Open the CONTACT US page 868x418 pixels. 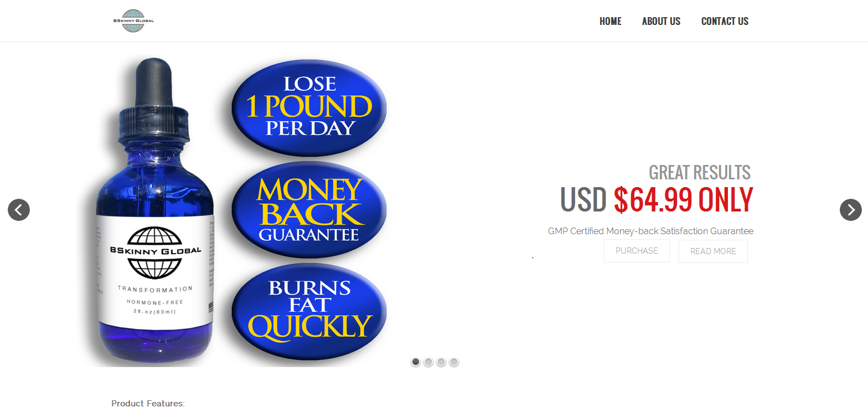tap(725, 21)
